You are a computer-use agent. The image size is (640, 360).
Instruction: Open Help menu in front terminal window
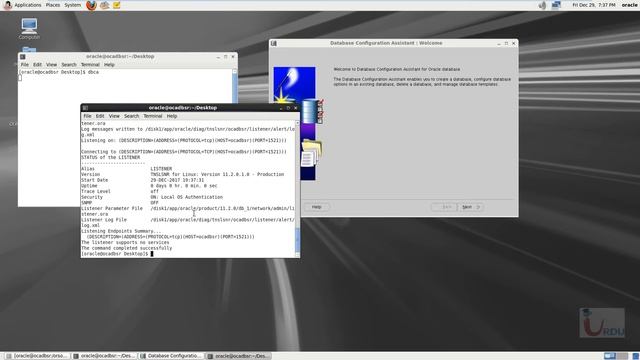pyautogui.click(x=172, y=116)
